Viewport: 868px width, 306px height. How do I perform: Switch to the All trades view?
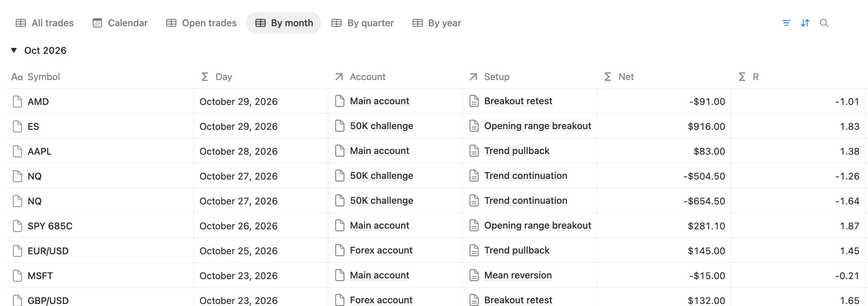click(x=44, y=23)
